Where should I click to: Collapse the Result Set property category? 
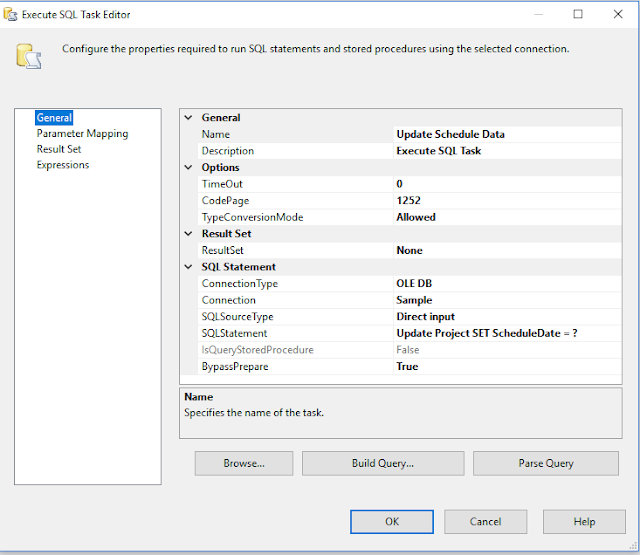coord(189,234)
